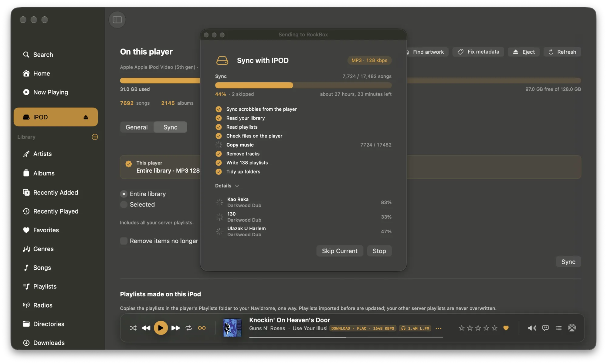Click Guns N' Roses artist link
607x364 pixels.
[x=267, y=329]
